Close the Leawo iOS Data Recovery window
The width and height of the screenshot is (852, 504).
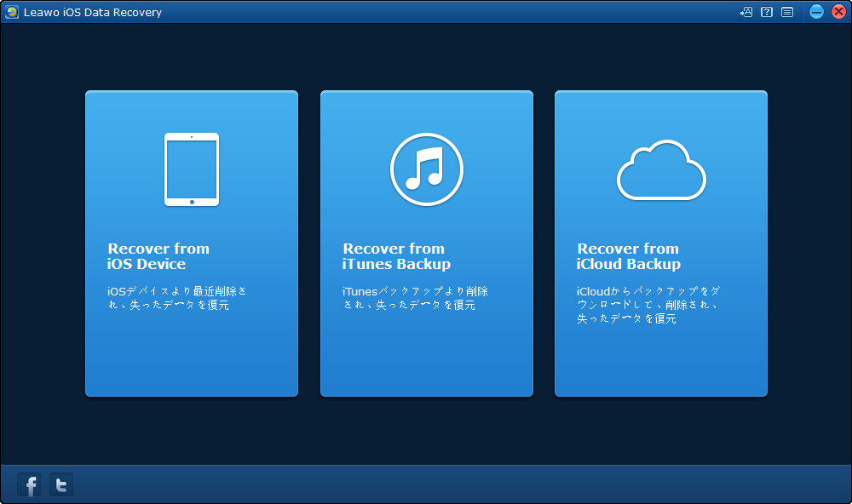tap(838, 11)
